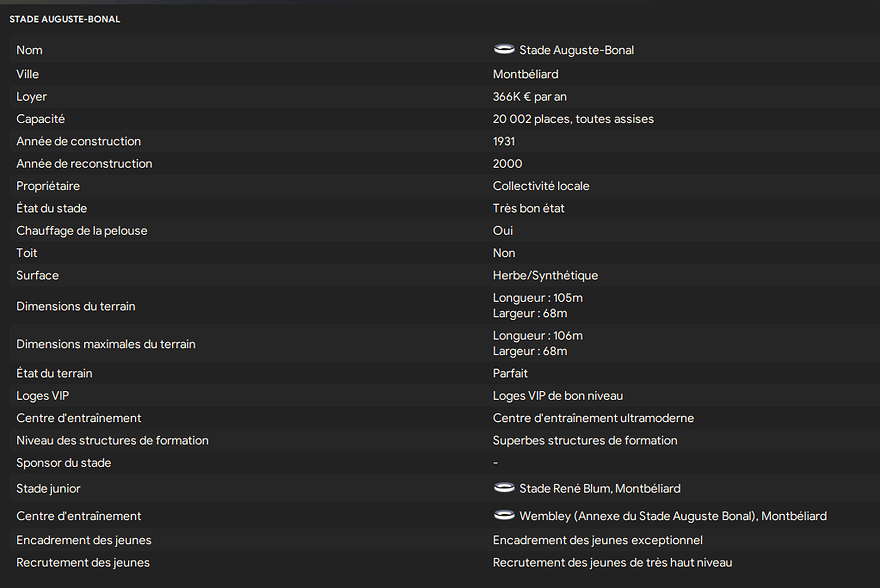Viewport: 880px width, 588px height.
Task: Select Superbes structures de formation value
Action: (x=585, y=441)
